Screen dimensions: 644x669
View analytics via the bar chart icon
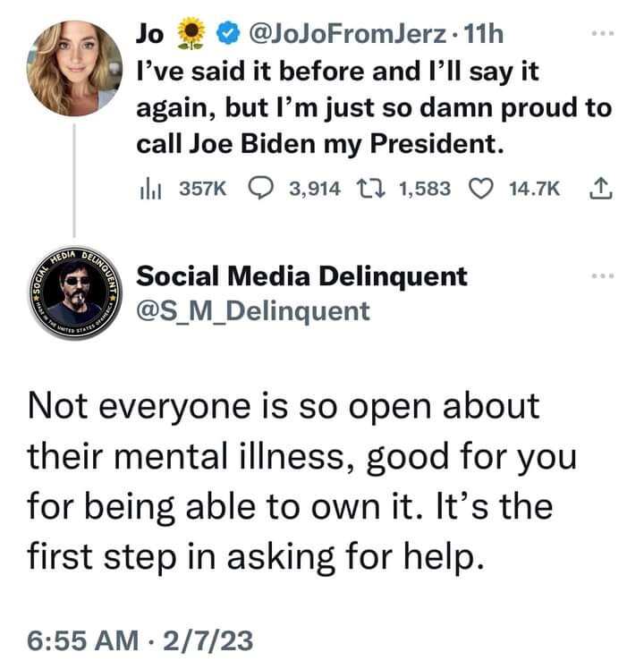click(145, 189)
